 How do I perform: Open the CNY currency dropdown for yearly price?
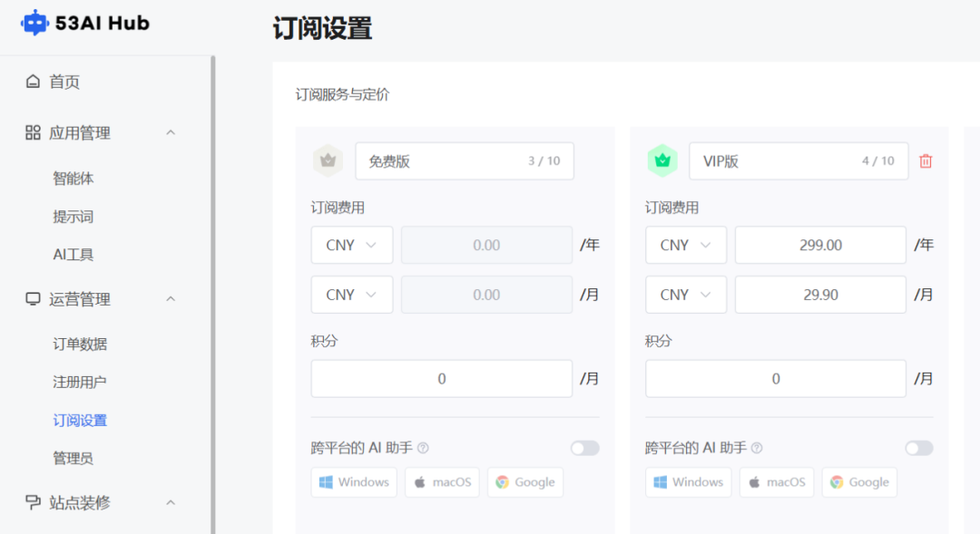[x=351, y=245]
